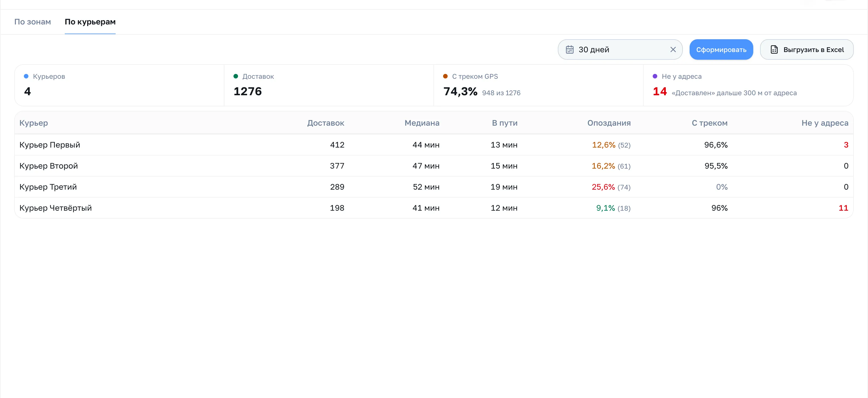
Task: Click the «С треком GPS» card label
Action: pos(475,76)
